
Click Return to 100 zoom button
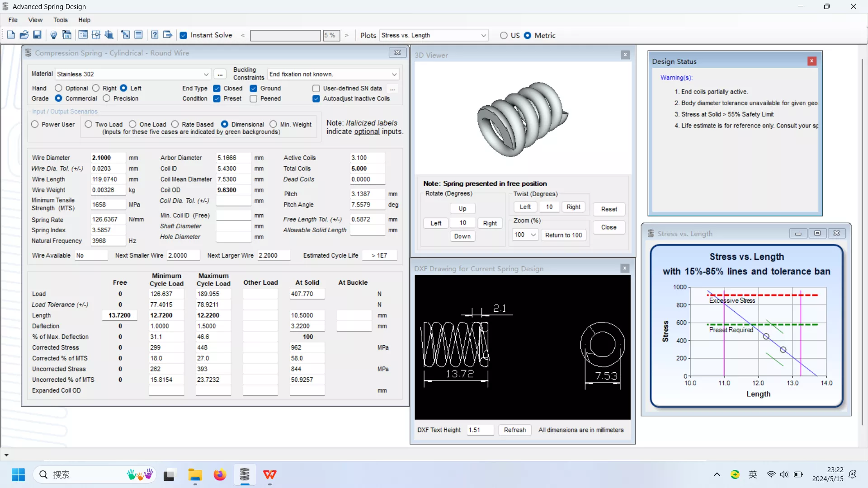(x=564, y=235)
